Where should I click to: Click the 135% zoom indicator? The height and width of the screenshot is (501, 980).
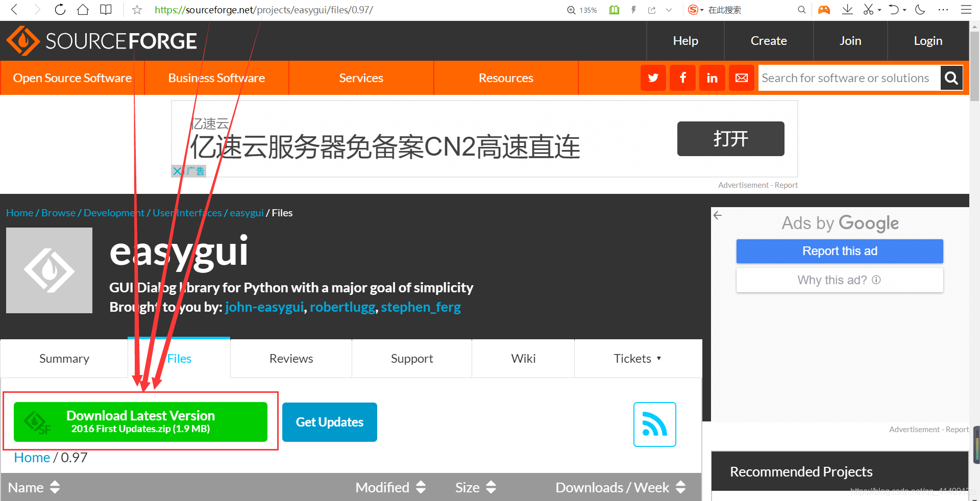point(582,10)
